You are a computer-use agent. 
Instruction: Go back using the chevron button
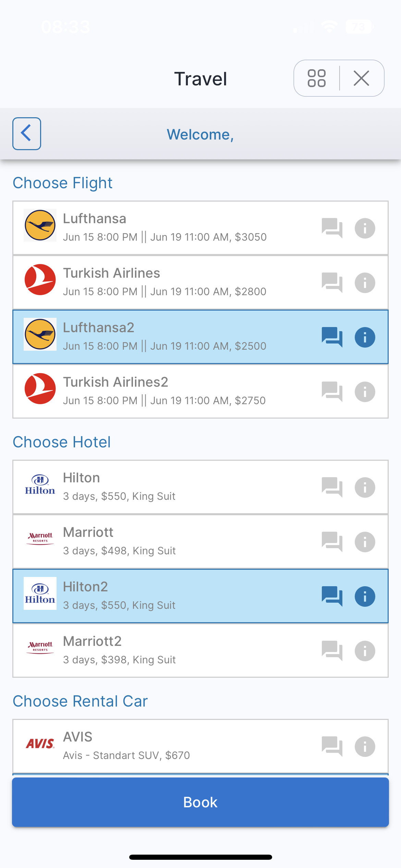pos(27,134)
